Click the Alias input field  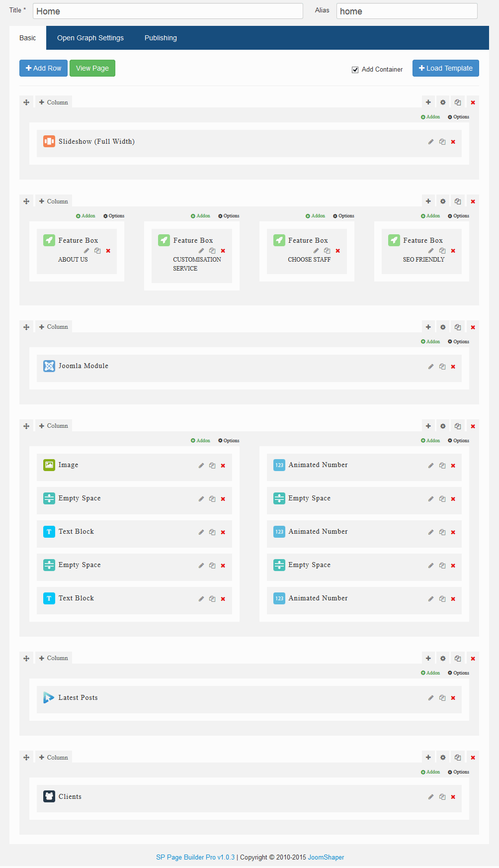click(407, 11)
